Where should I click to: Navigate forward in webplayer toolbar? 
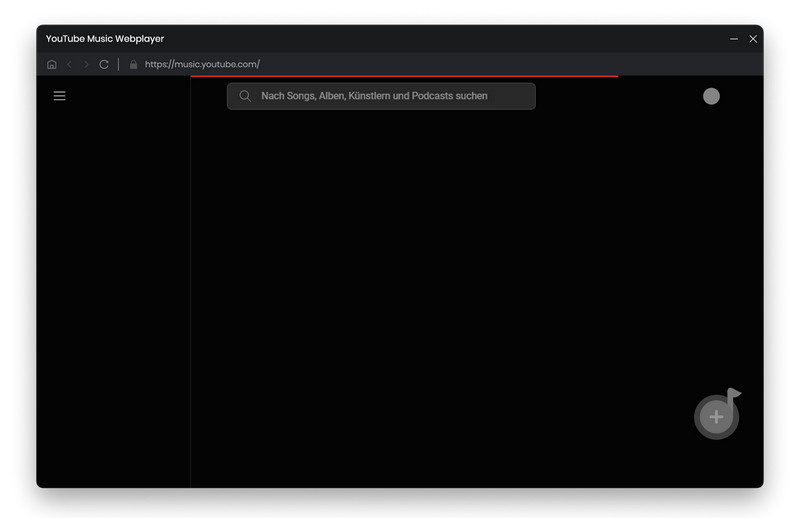point(86,64)
